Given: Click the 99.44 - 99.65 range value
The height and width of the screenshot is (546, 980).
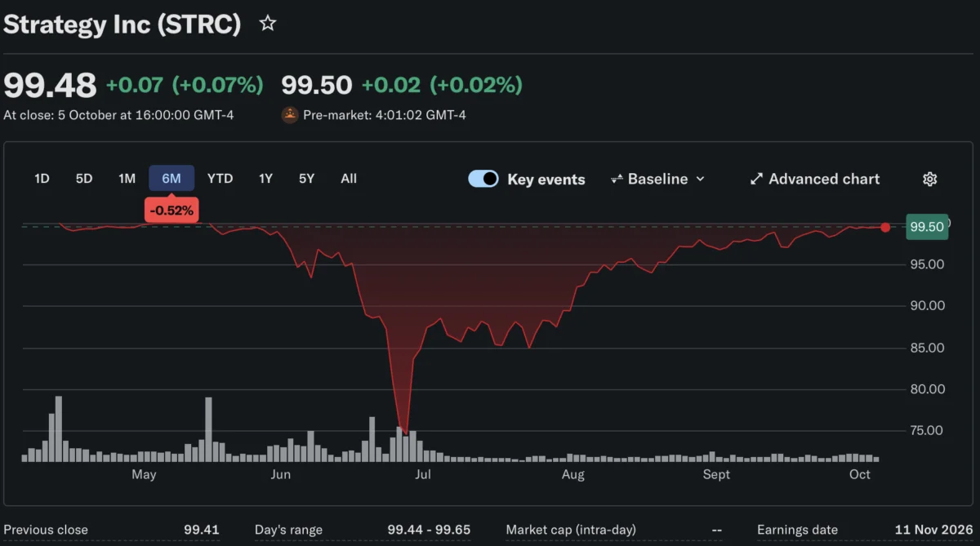Looking at the screenshot, I should pos(429,530).
